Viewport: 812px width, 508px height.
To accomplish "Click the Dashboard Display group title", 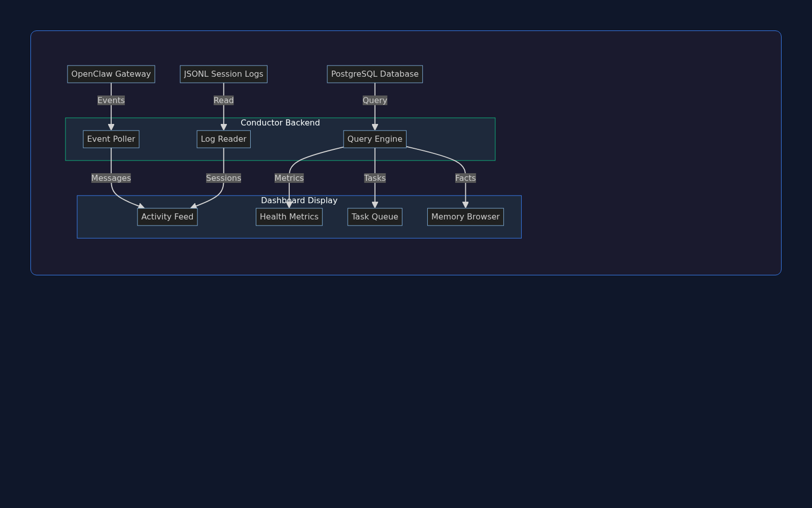I will (299, 201).
